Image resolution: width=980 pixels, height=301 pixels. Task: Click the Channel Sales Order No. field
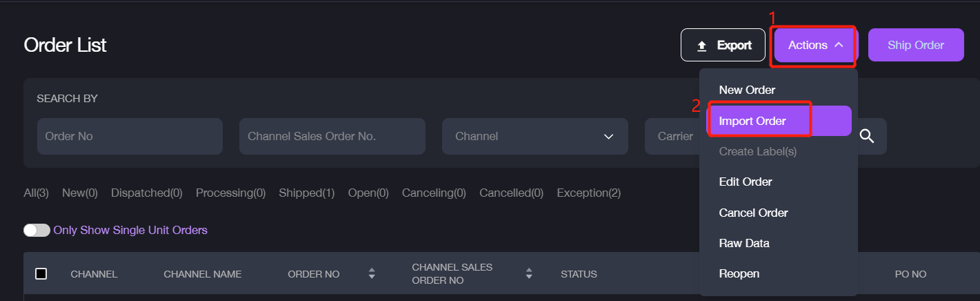click(x=332, y=137)
